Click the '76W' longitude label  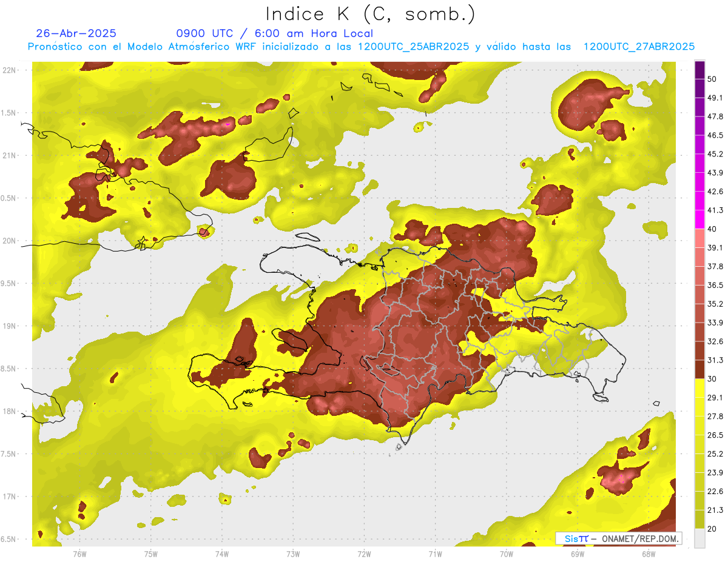pyautogui.click(x=79, y=554)
